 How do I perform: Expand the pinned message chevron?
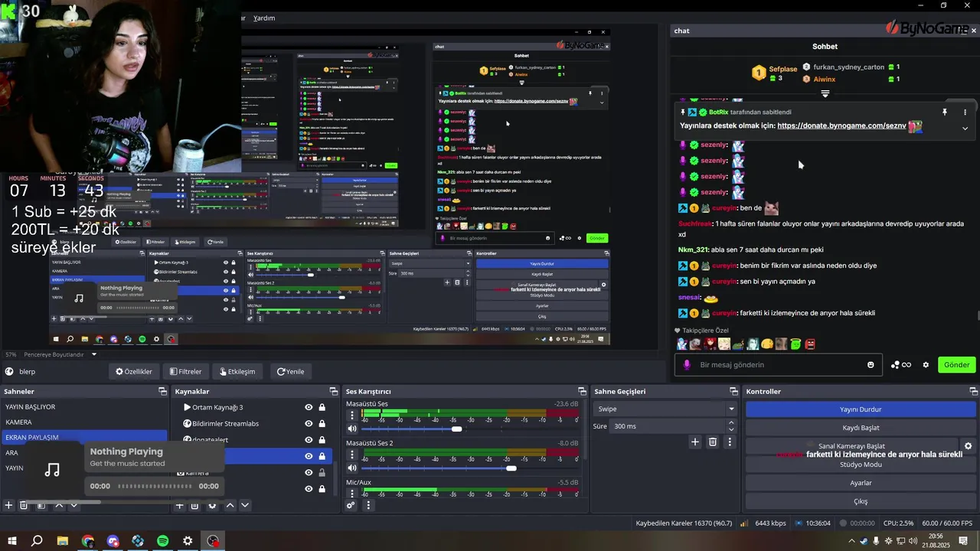coord(965,129)
